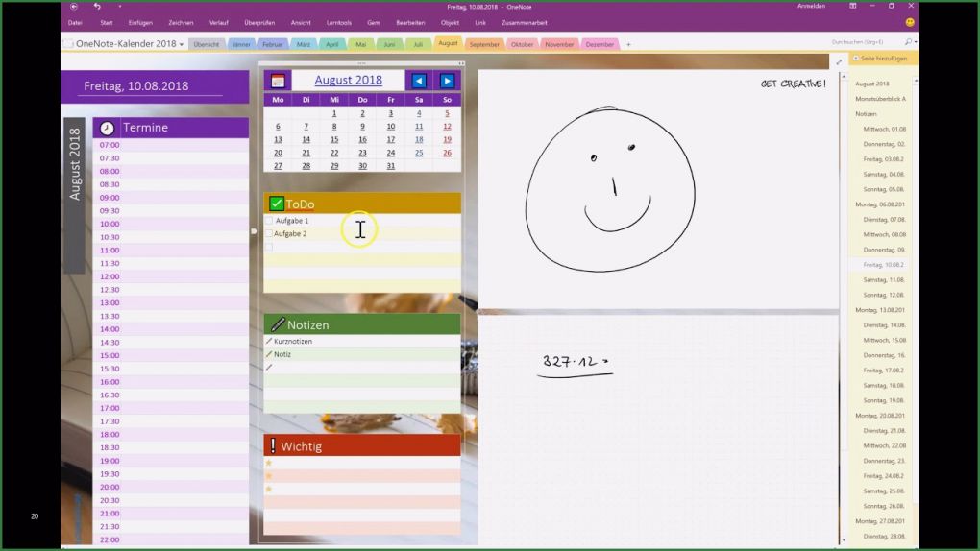Click Seite hinzufügen to add a page
980x551 pixels.
click(880, 59)
